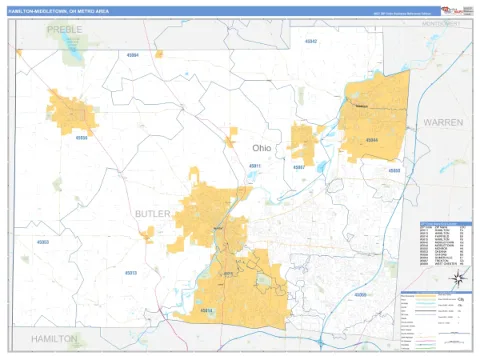
Task: Click ZIP code label 45050 on the map
Action: [x=394, y=170]
